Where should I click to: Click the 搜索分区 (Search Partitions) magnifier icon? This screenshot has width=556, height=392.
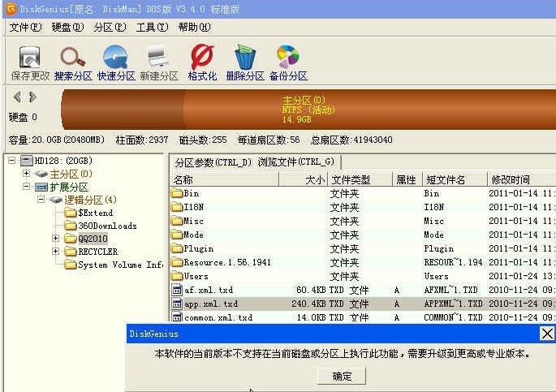pos(73,57)
